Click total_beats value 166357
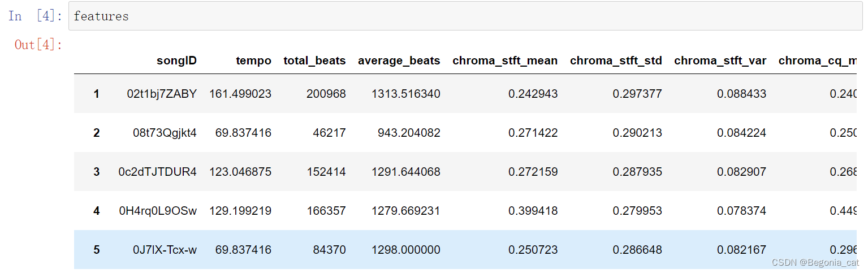 pos(326,211)
